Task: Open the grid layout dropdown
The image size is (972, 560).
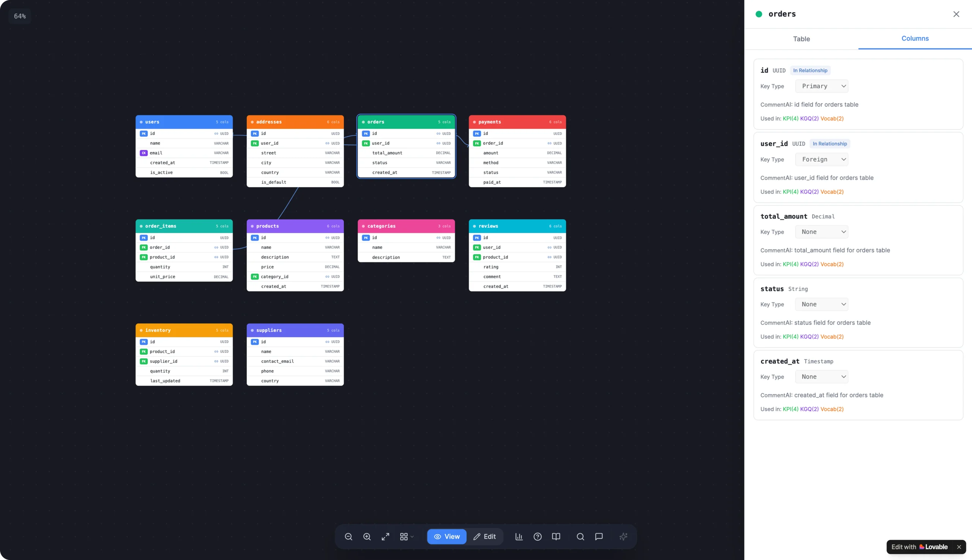Action: pos(407,536)
